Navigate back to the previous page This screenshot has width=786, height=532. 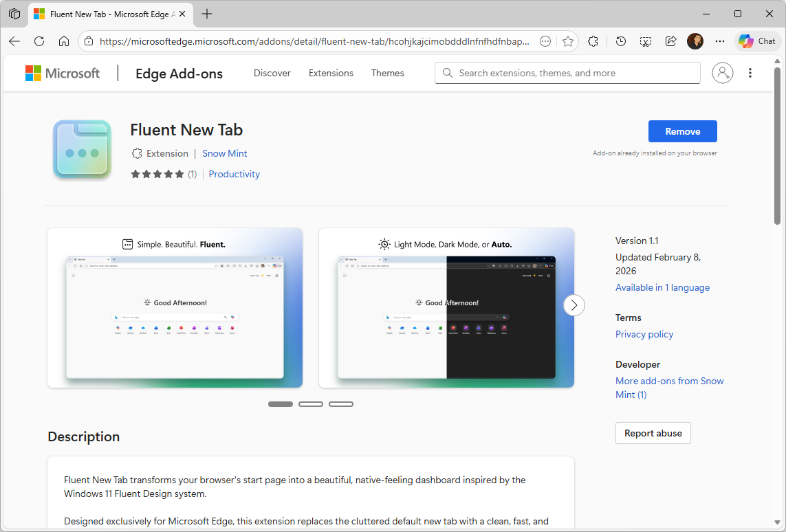point(14,41)
